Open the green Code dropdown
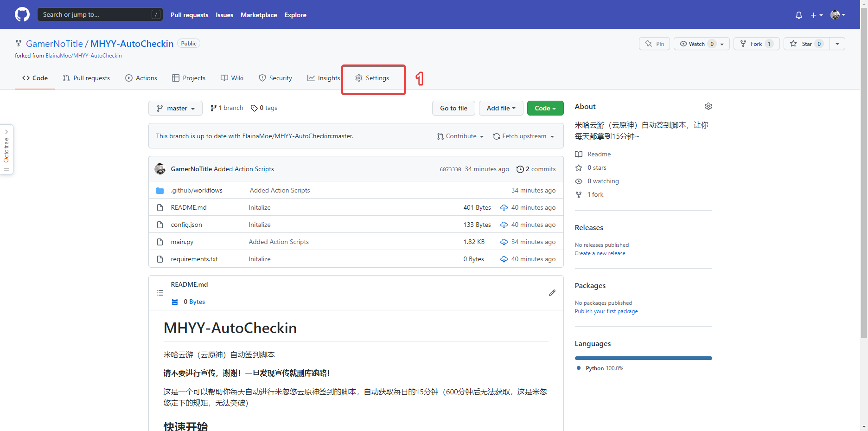 click(545, 108)
